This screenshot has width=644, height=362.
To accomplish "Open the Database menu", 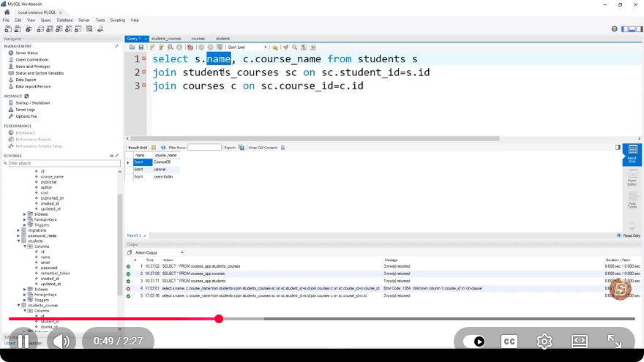I will click(64, 20).
